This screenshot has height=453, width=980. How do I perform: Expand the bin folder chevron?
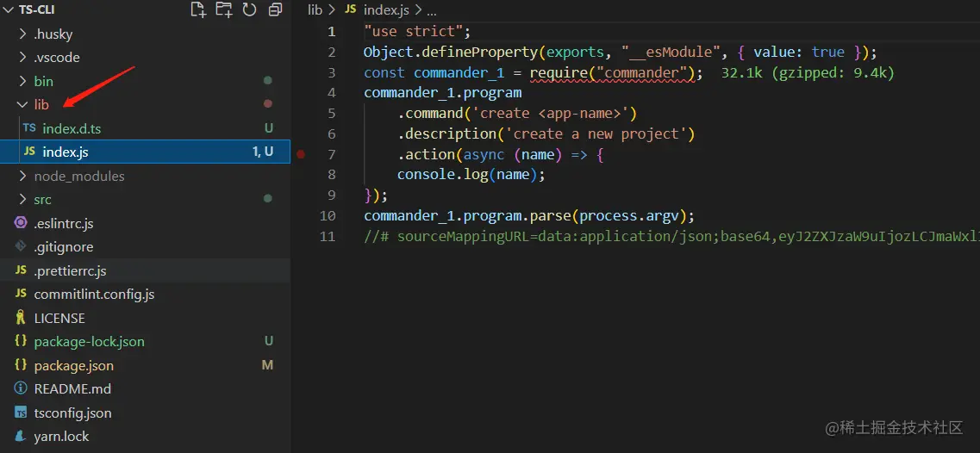[23, 81]
